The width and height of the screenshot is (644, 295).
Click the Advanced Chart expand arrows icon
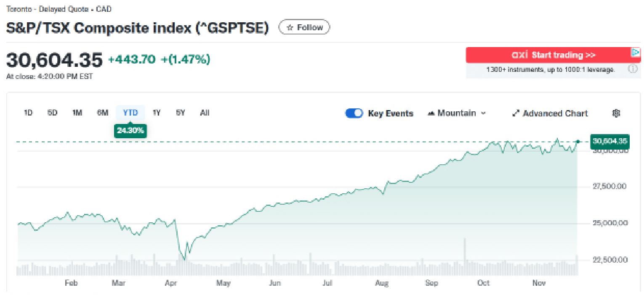[x=516, y=113]
